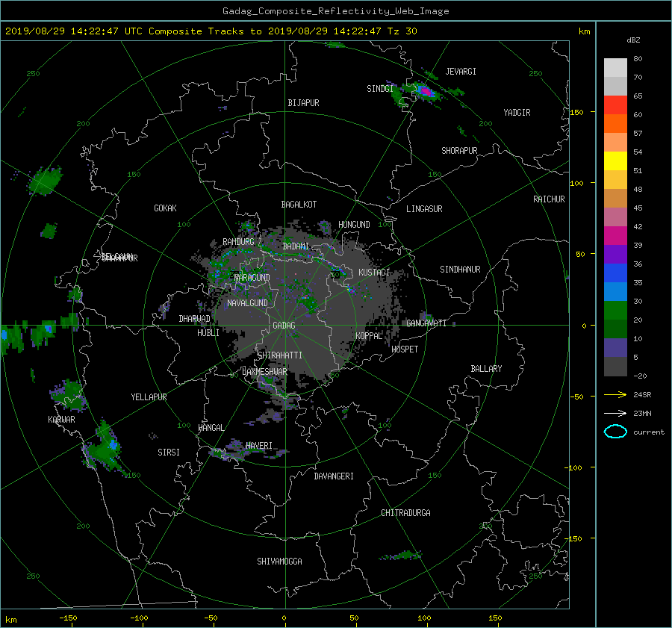The height and width of the screenshot is (628, 672).
Task: Click the purple 36 dBZ color swatch
Action: point(615,255)
